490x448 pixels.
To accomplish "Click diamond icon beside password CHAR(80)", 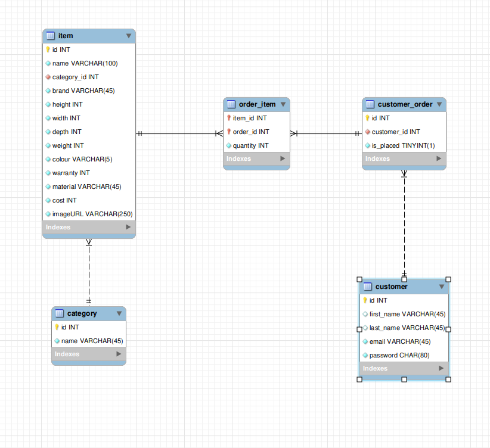I will (365, 355).
